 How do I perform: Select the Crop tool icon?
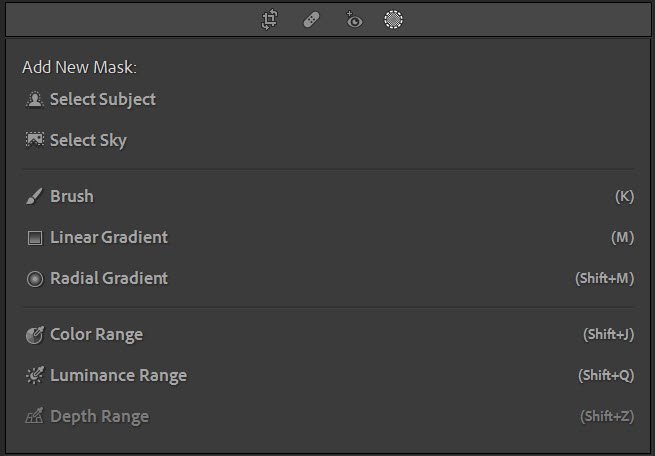269,20
